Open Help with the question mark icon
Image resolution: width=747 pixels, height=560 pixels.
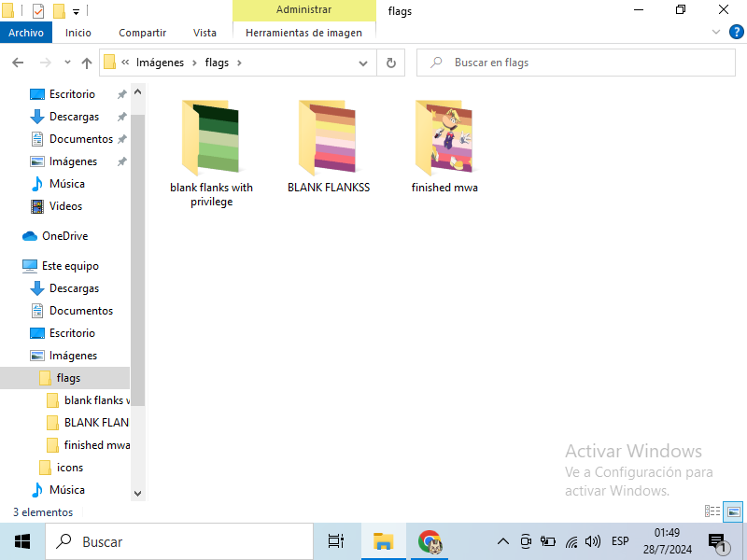tap(736, 33)
